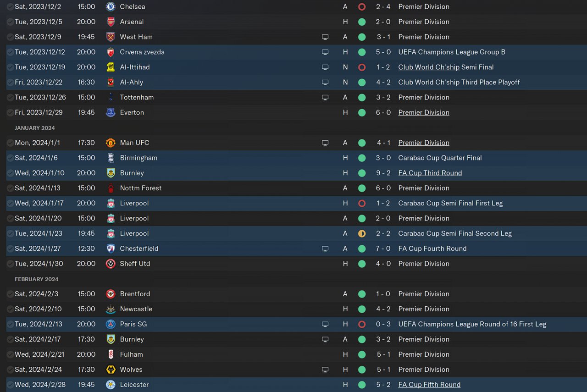Click the Arsenal club badge
This screenshot has width=587, height=392.
(x=111, y=22)
